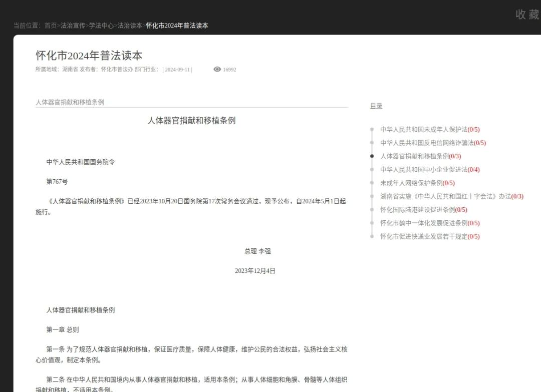Click the dot marker beside 未成年人网络保护条例
The width and height of the screenshot is (541, 392).
tap(371, 183)
